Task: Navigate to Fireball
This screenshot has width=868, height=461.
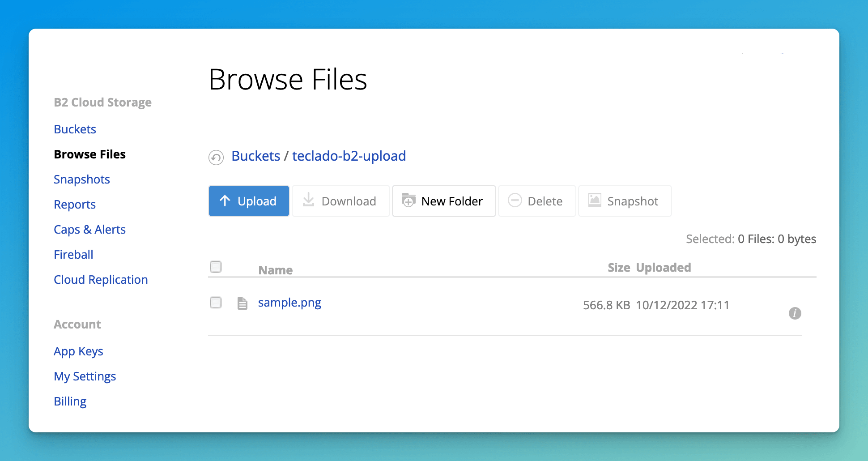Action: click(73, 255)
